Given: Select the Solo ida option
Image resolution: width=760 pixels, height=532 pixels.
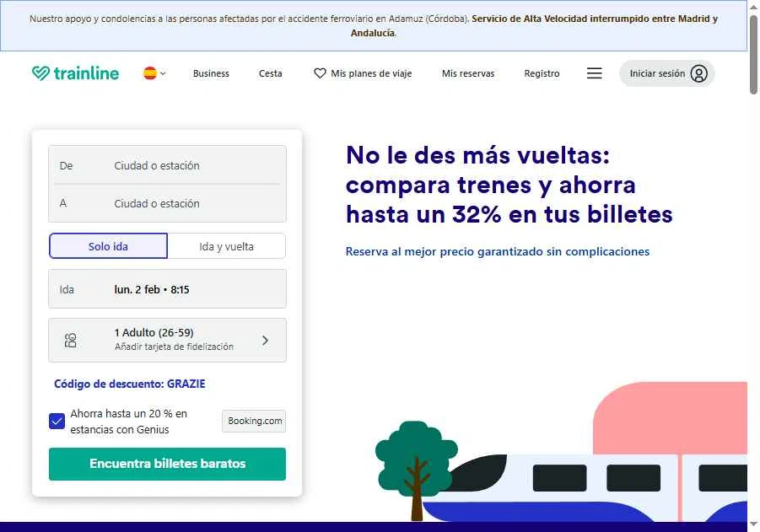Looking at the screenshot, I should (108, 246).
